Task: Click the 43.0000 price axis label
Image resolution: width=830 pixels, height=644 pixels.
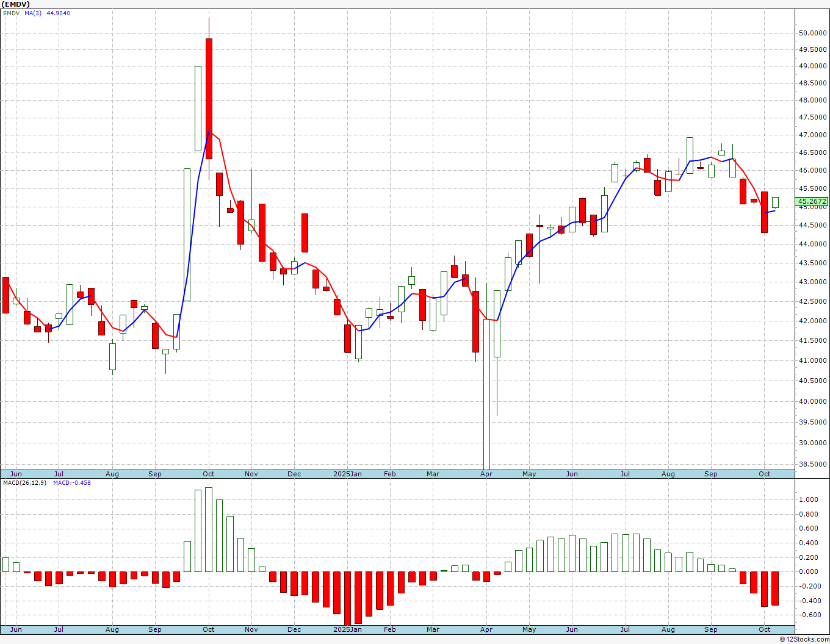Action: pyautogui.click(x=813, y=282)
